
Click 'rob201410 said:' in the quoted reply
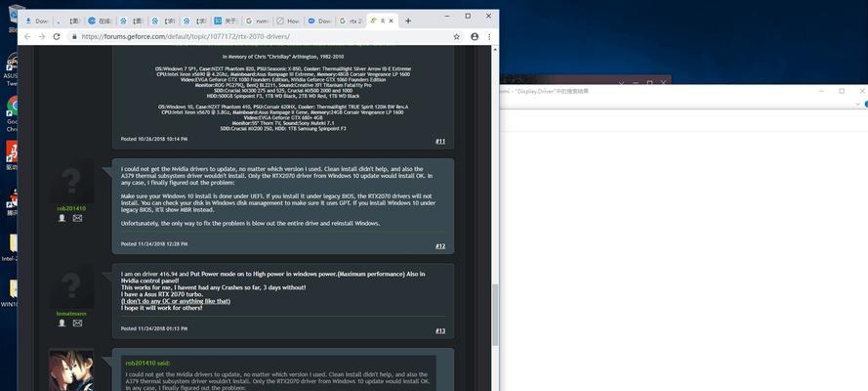(x=147, y=364)
